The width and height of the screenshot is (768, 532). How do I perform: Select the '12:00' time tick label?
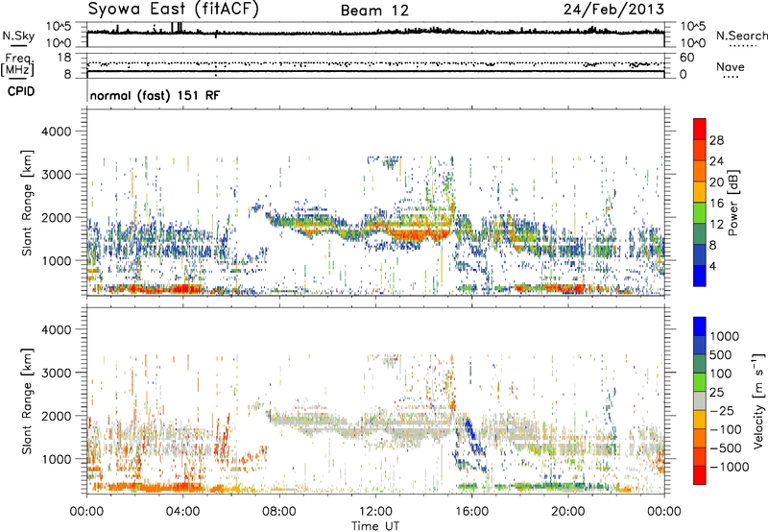pyautogui.click(x=375, y=512)
